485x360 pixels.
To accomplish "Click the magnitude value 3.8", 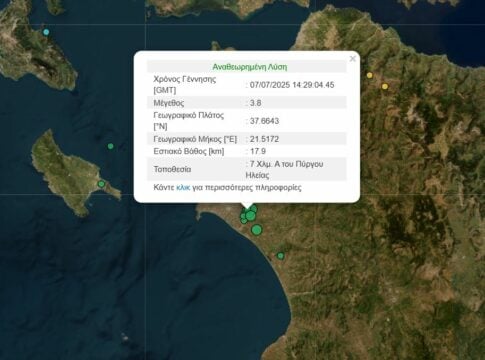I will (256, 103).
